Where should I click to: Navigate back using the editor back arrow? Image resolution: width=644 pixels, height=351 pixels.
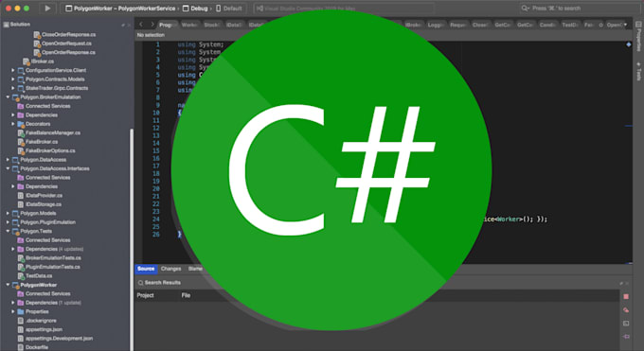coord(141,25)
